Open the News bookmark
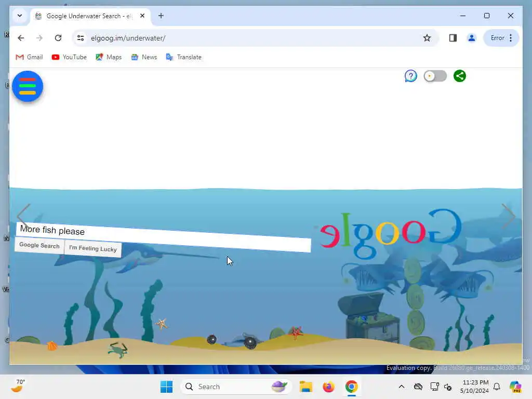The image size is (532, 399). 144,57
